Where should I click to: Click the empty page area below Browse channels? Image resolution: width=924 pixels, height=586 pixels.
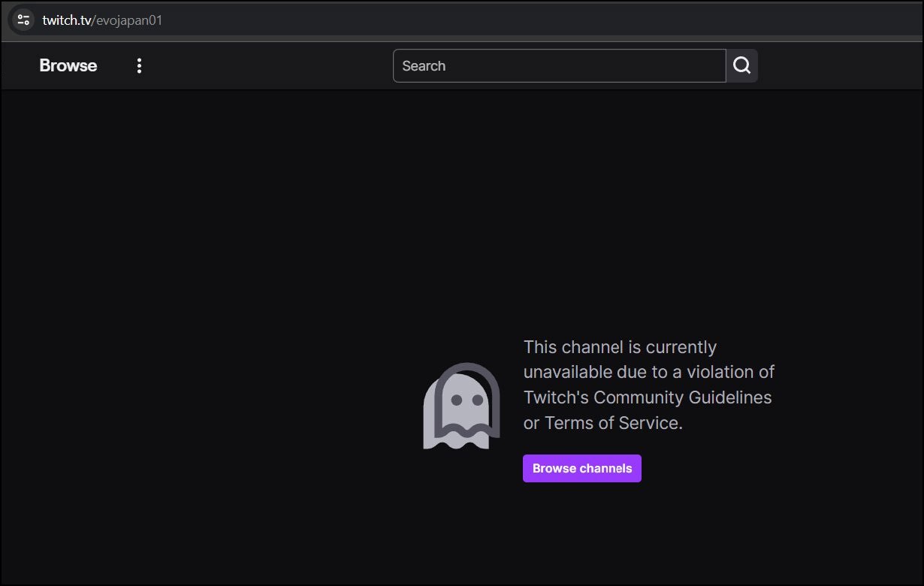point(582,533)
